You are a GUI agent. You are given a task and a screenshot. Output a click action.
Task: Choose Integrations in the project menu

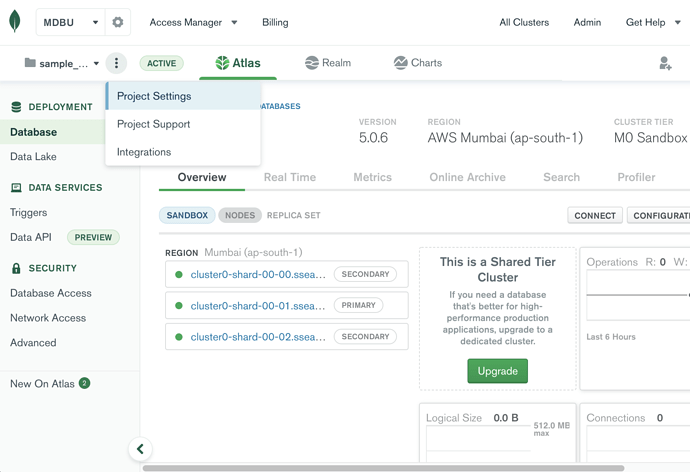click(x=144, y=152)
